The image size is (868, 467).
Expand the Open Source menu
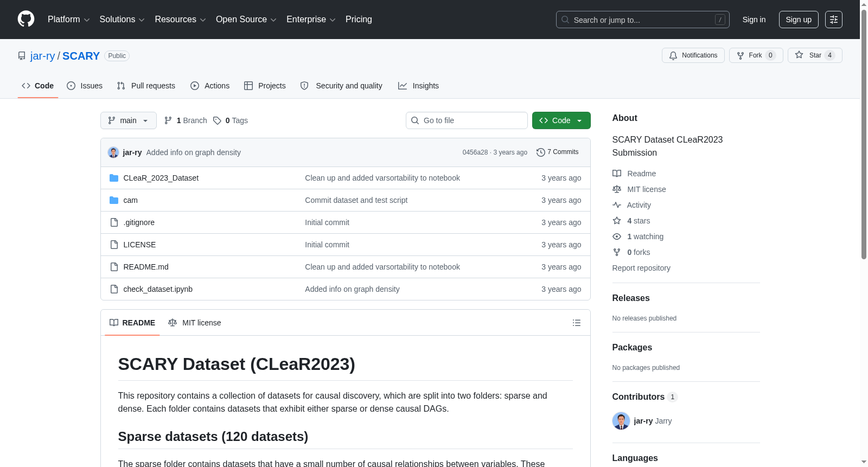pos(246,20)
